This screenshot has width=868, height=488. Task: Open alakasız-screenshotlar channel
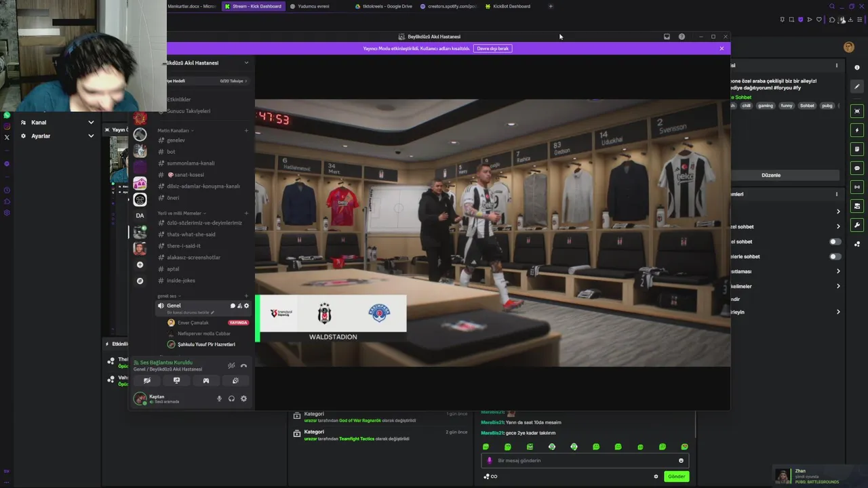tap(193, 258)
